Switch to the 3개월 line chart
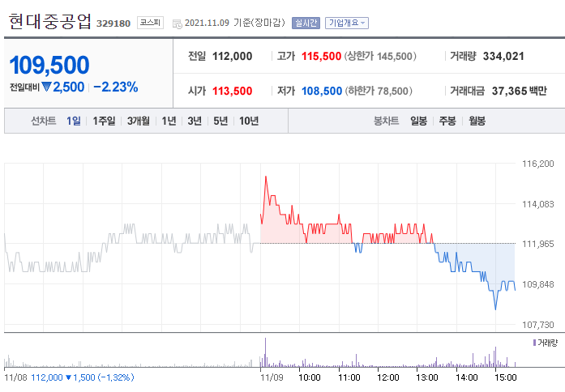This screenshot has height=392, width=565. (x=139, y=121)
